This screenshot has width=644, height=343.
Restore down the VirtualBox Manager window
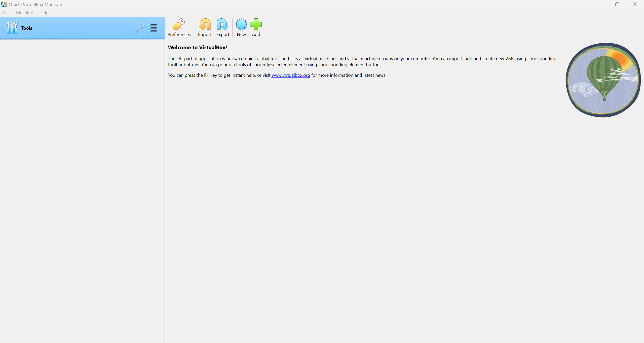click(x=617, y=4)
